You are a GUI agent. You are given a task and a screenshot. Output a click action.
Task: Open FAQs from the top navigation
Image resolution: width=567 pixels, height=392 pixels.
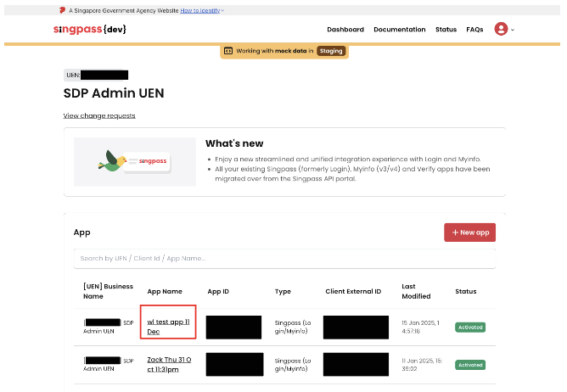coord(474,30)
